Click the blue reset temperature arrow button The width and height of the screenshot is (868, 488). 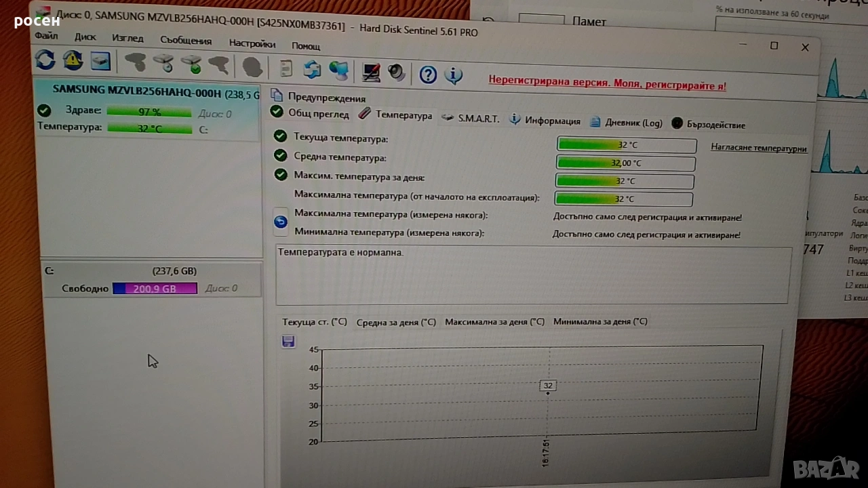(281, 222)
